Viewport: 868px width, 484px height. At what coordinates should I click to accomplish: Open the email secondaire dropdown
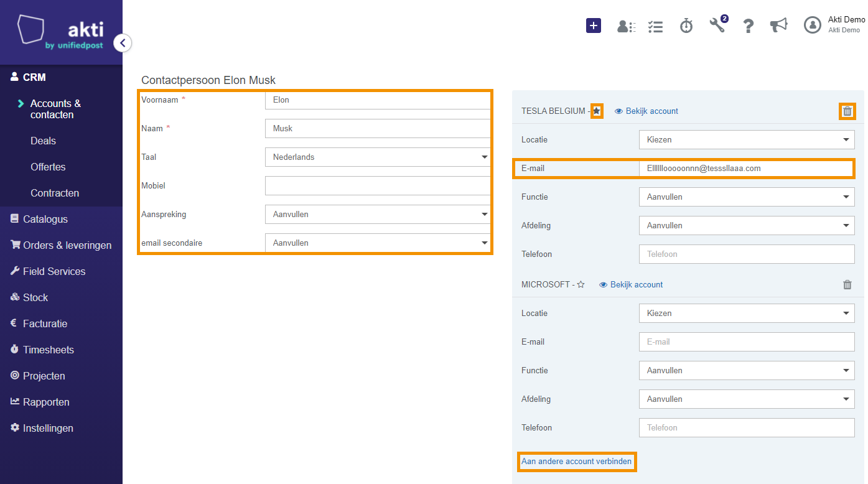click(x=378, y=243)
